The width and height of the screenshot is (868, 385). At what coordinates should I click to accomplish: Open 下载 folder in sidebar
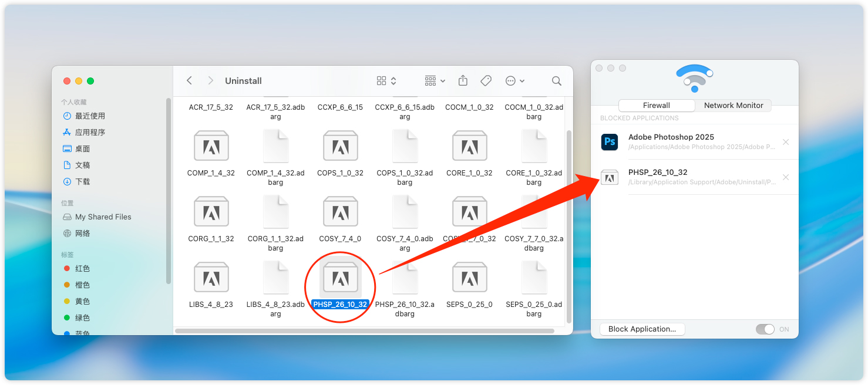point(82,182)
